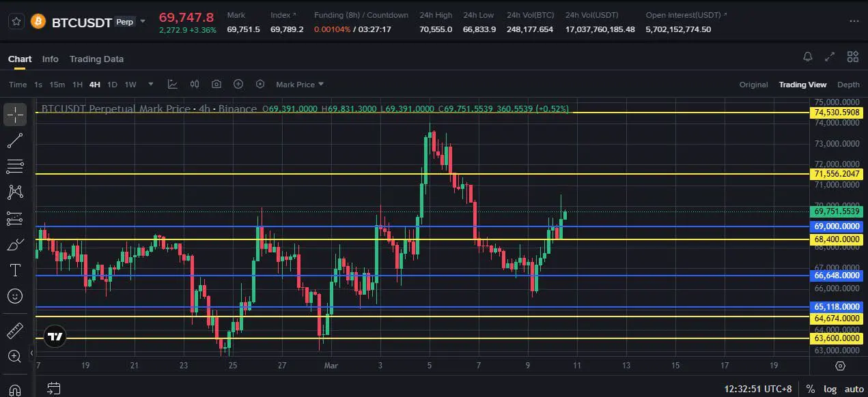The width and height of the screenshot is (868, 397).
Task: Switch to the Chart tab
Action: [x=20, y=59]
